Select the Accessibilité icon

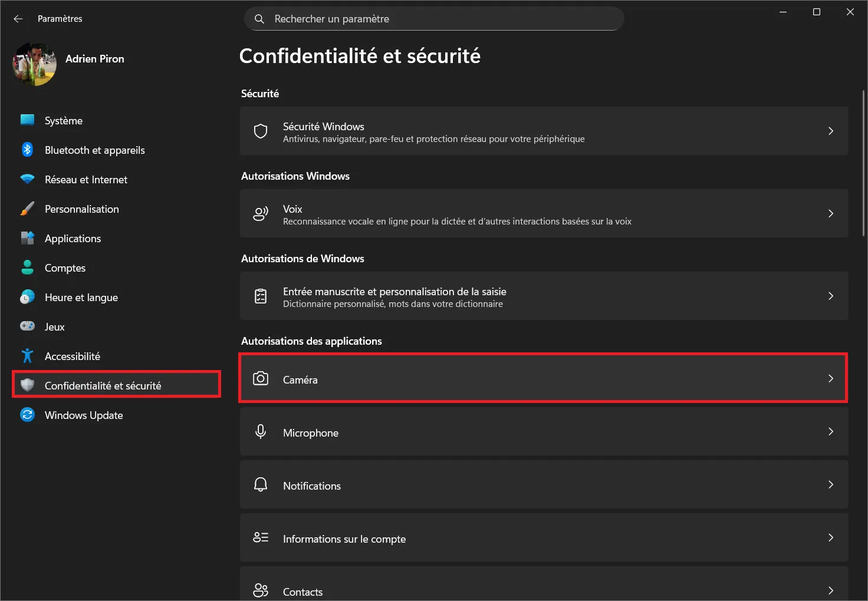(27, 356)
